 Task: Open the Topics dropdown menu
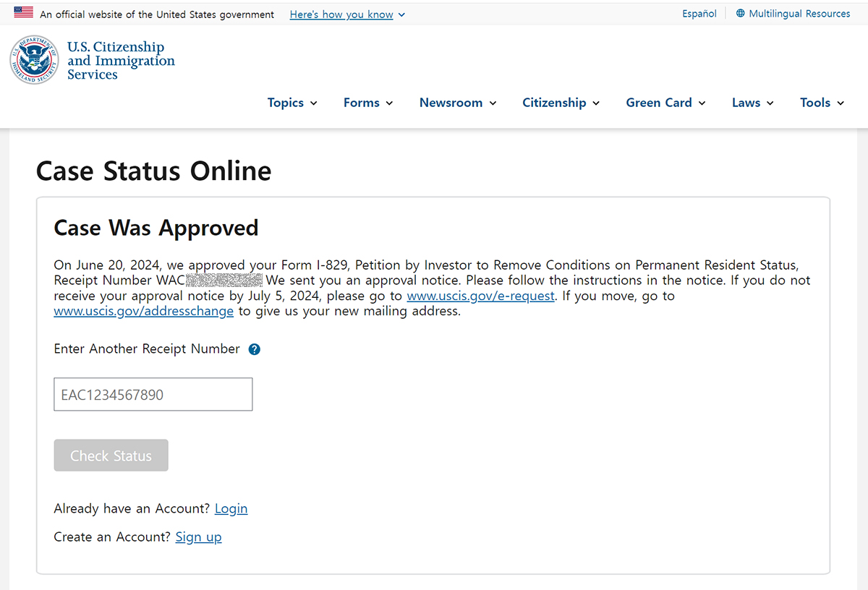(x=292, y=103)
